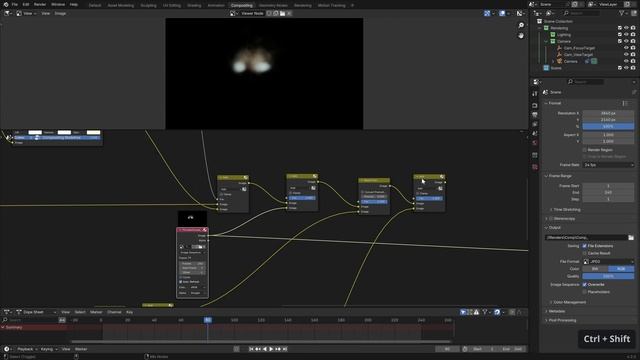Click the Render Layers node header icon
The width and height of the screenshot is (640, 360).
click(x=205, y=230)
